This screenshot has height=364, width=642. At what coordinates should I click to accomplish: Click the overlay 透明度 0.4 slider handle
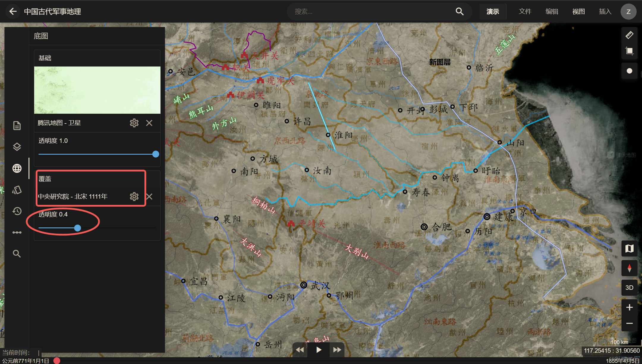pos(78,228)
